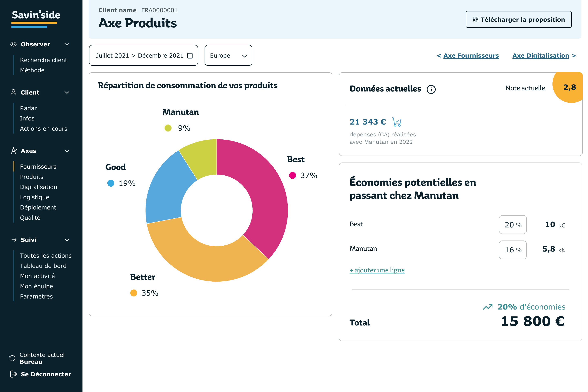Click the logout icon next to Se Déconnecter

click(x=13, y=374)
